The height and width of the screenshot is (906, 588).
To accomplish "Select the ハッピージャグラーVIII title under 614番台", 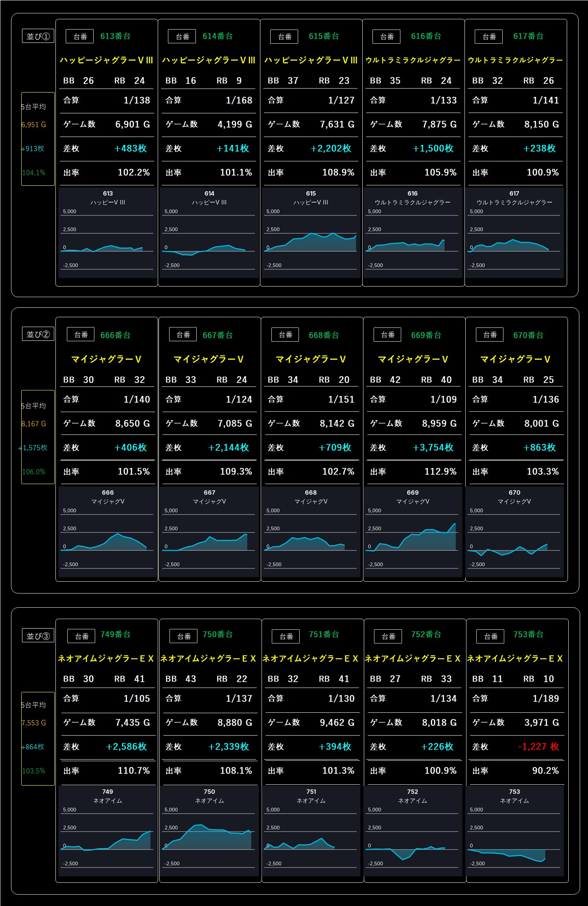I will point(208,60).
